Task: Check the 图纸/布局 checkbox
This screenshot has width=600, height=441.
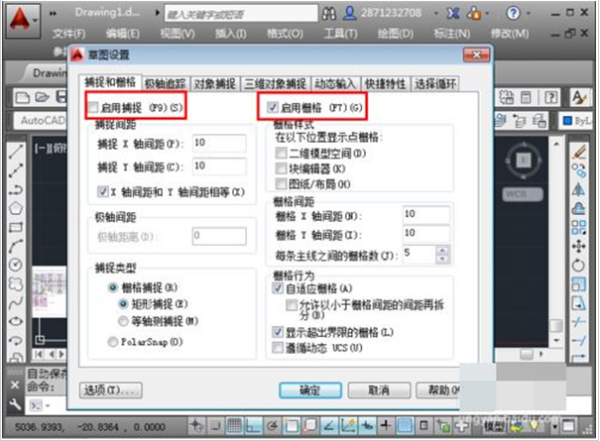Action: 281,184
